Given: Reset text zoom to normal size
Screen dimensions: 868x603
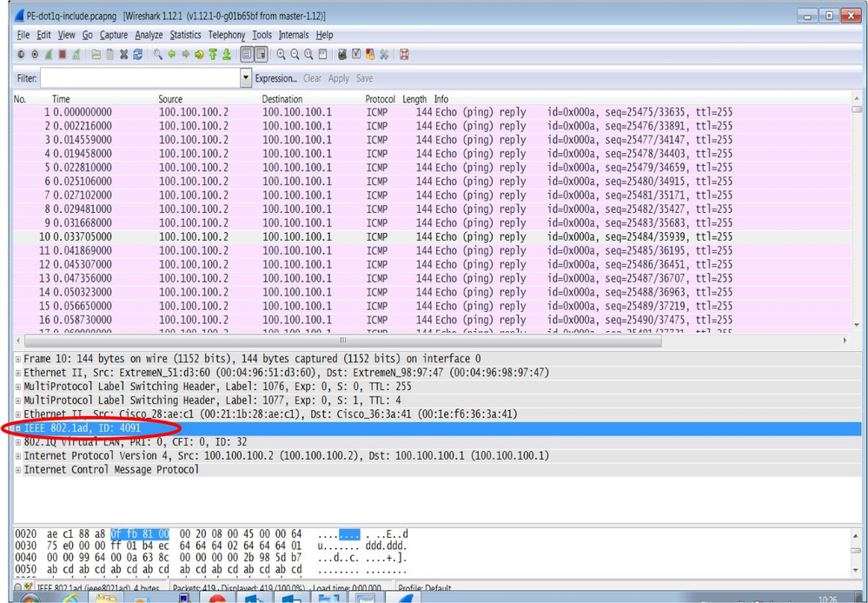Looking at the screenshot, I should (308, 54).
